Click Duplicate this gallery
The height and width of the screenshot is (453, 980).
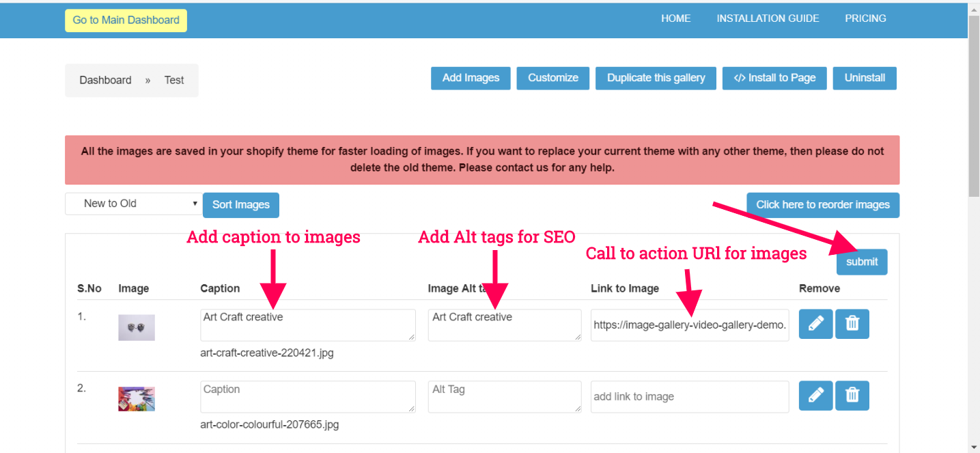[656, 78]
